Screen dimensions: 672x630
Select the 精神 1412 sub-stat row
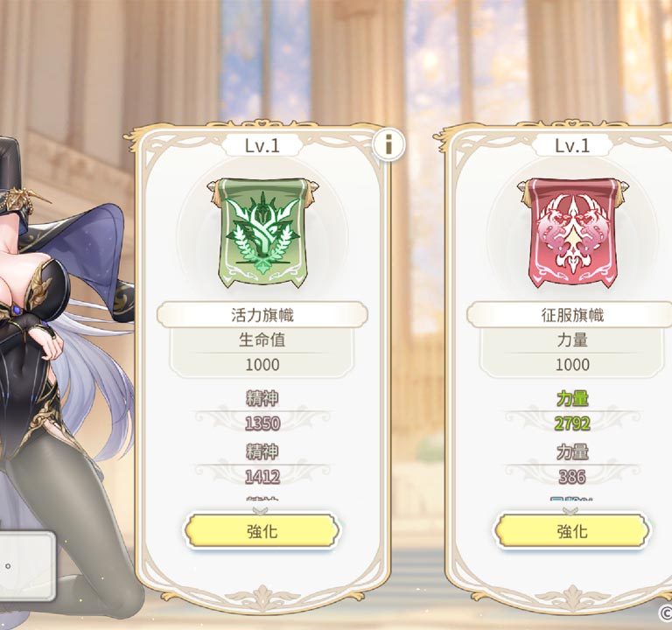[x=262, y=464]
